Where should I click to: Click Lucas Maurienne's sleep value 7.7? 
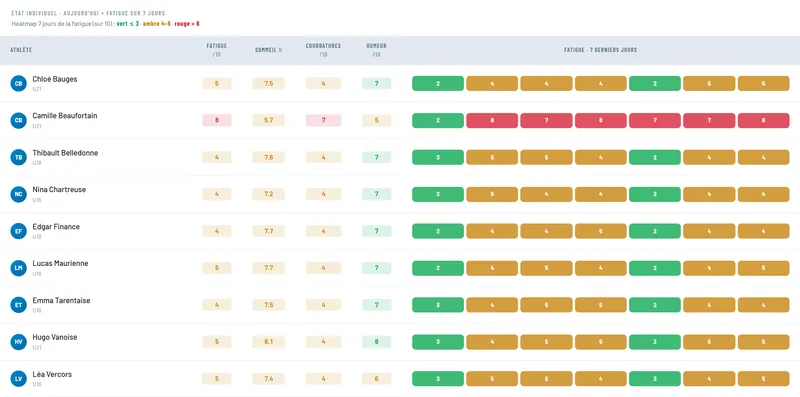point(268,268)
